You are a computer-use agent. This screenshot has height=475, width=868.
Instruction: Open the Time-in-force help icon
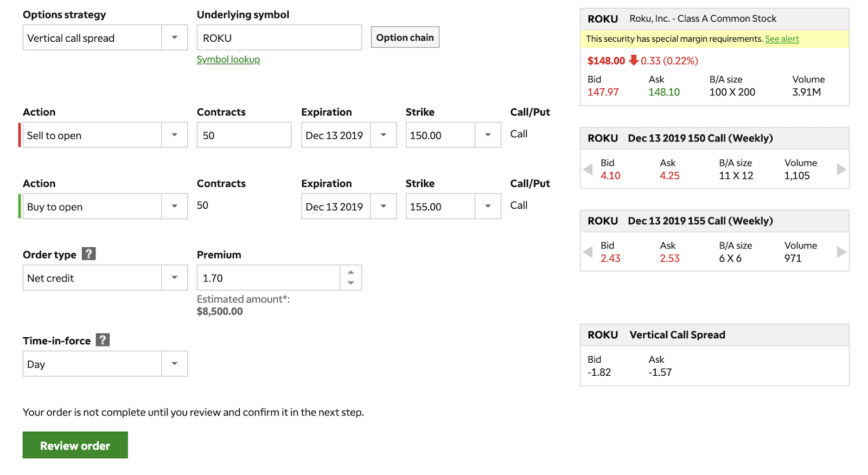coord(103,340)
